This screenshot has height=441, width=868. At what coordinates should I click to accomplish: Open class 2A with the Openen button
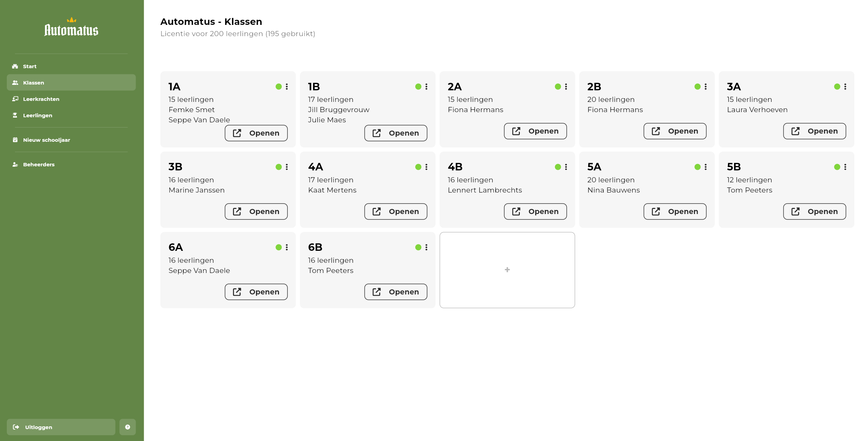535,131
